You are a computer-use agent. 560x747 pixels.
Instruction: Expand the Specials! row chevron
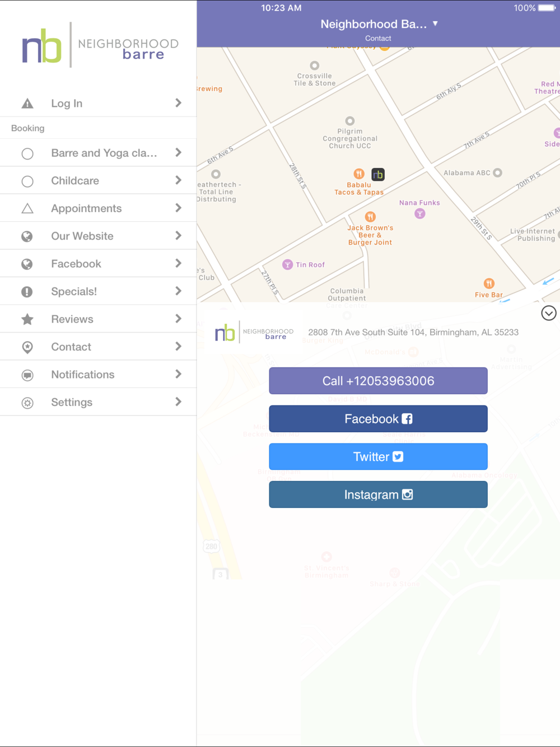178,291
